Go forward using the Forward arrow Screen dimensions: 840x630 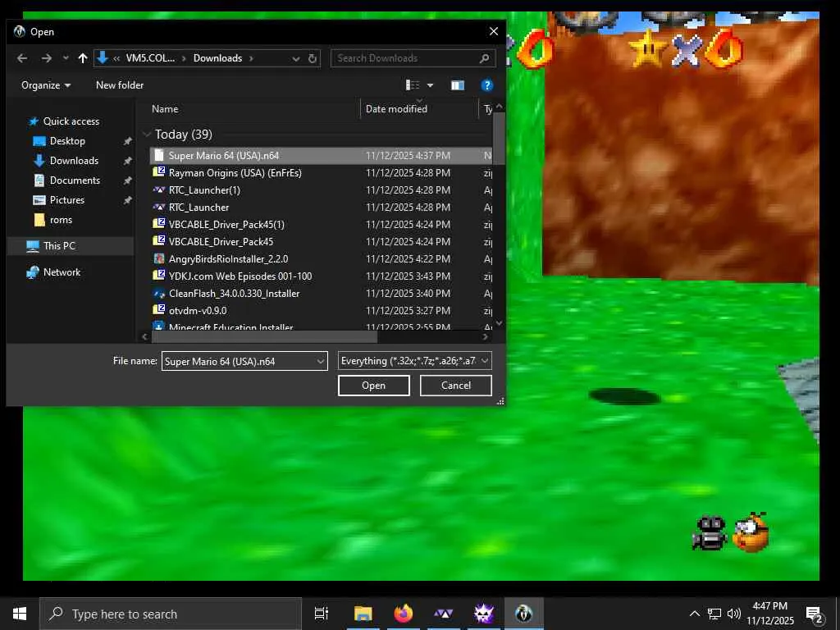point(47,58)
